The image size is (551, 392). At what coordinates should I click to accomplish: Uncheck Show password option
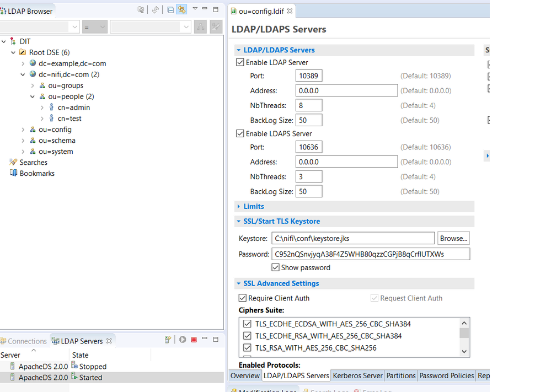coord(275,267)
